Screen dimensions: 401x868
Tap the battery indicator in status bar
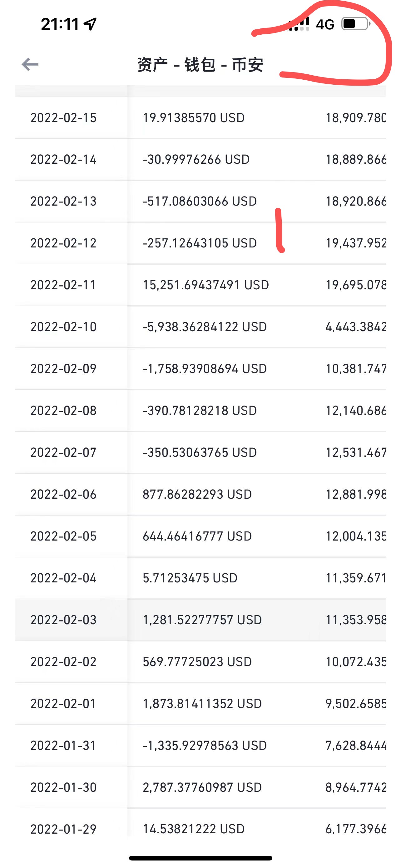[356, 24]
